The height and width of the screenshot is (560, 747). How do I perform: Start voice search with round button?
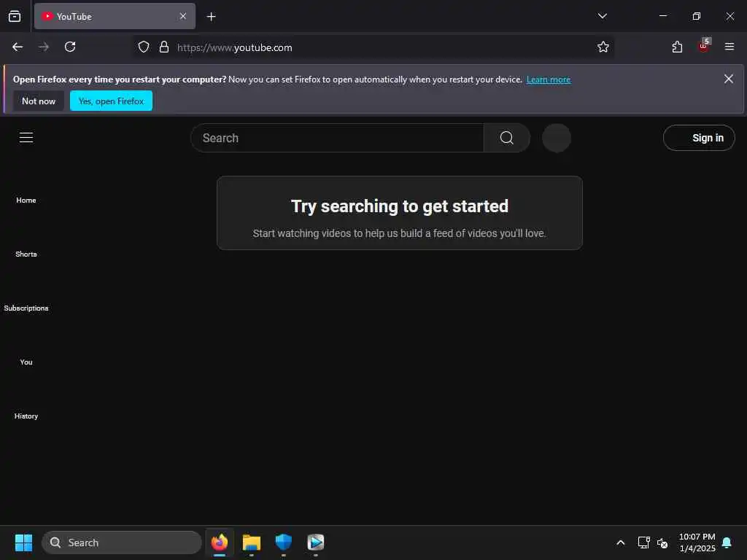557,138
